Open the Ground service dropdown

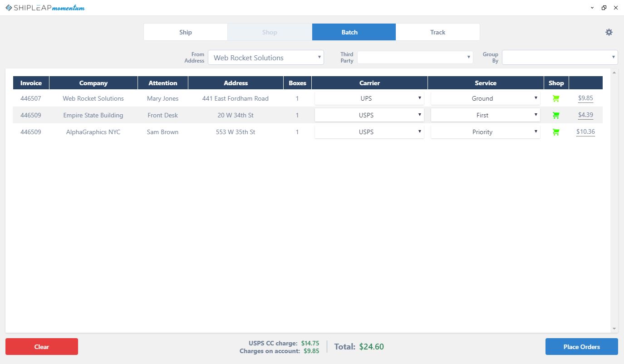pyautogui.click(x=486, y=98)
